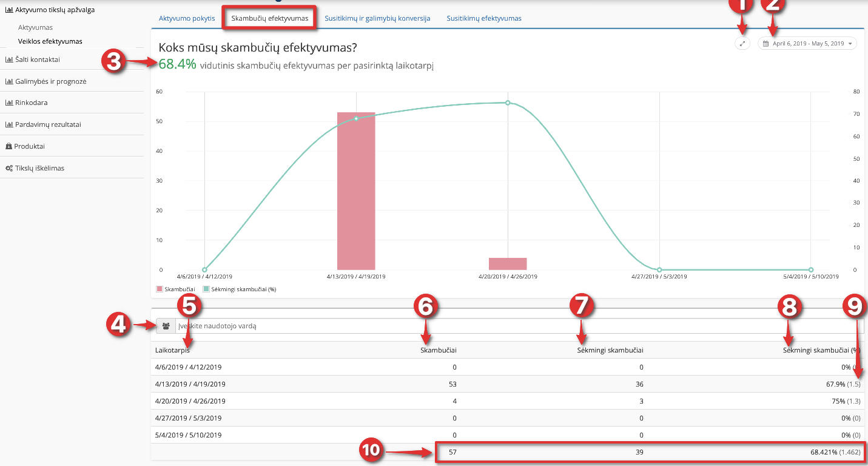Click the line's peak data point above 4/20/2019
Screen dimensions: 868x466
pos(508,103)
